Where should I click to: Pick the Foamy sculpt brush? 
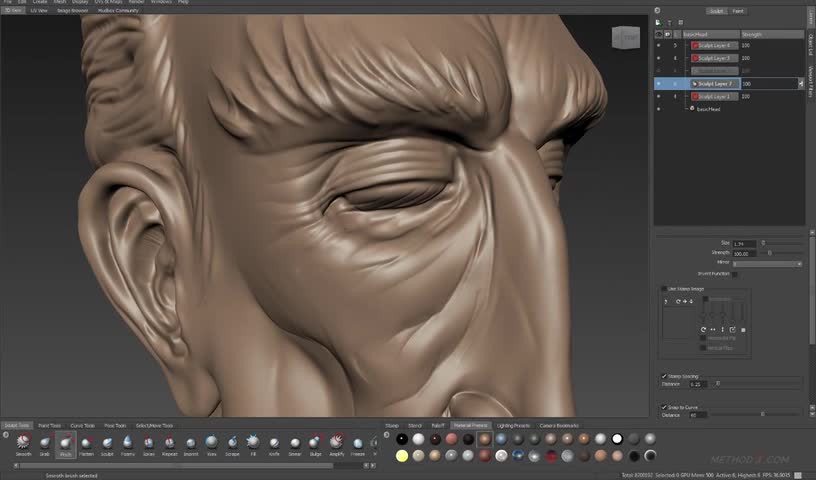tap(128, 442)
